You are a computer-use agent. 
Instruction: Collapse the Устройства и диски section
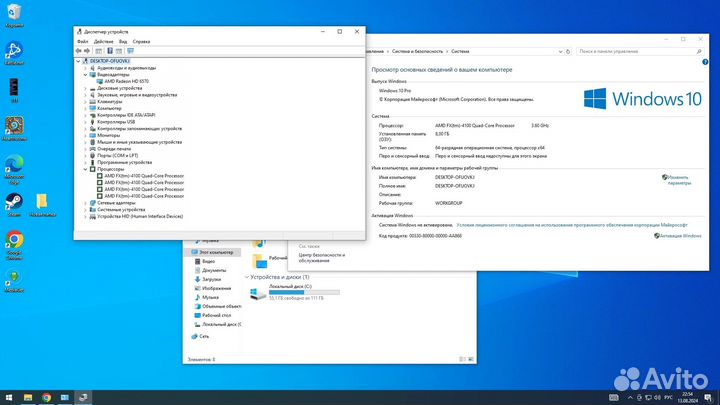pyautogui.click(x=247, y=276)
